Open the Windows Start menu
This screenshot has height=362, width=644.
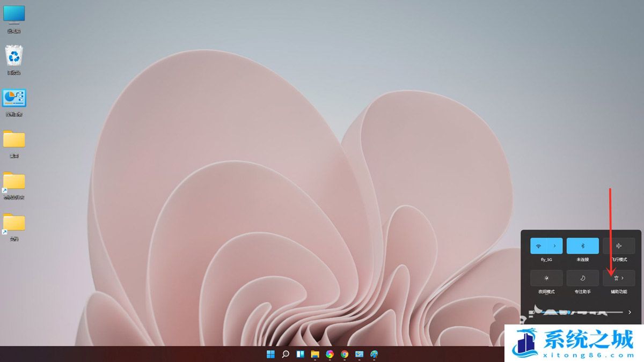270,354
